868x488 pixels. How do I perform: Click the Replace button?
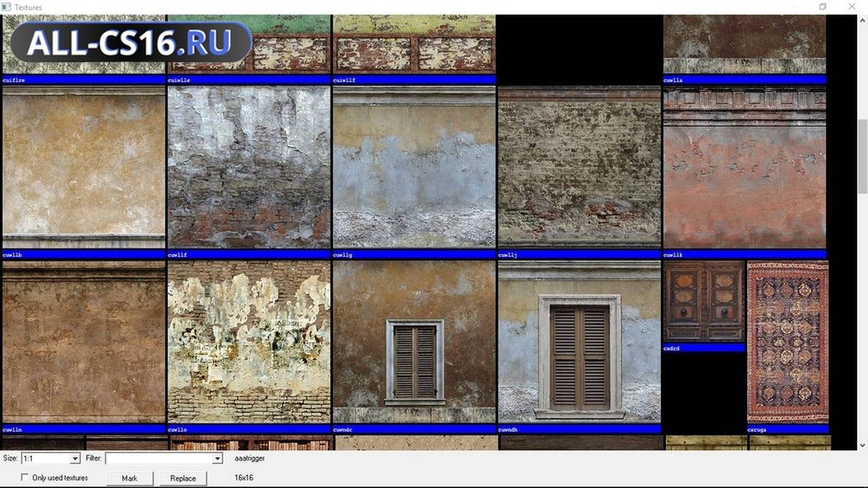[183, 479]
